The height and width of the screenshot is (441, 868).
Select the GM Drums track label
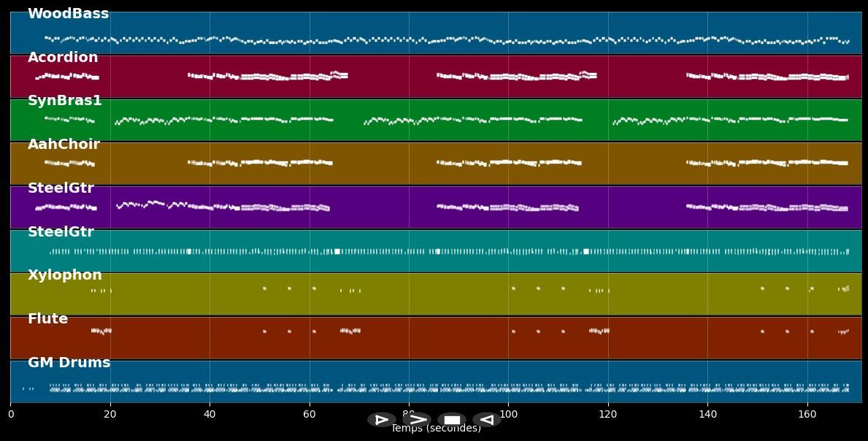coord(69,363)
